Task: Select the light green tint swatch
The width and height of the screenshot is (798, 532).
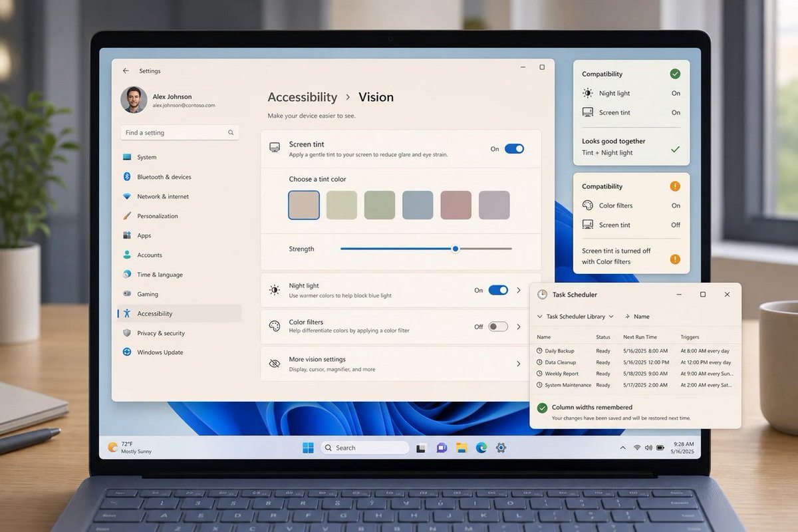Action: (342, 205)
